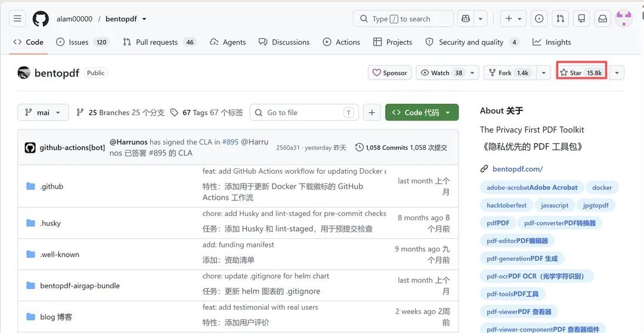Open the #895 pull request link
The height and width of the screenshot is (333, 644).
230,142
